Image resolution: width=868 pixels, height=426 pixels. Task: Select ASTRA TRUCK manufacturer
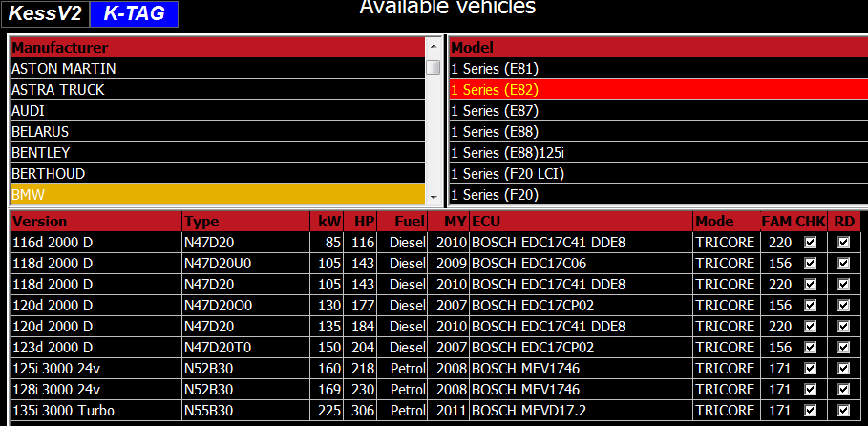click(218, 90)
